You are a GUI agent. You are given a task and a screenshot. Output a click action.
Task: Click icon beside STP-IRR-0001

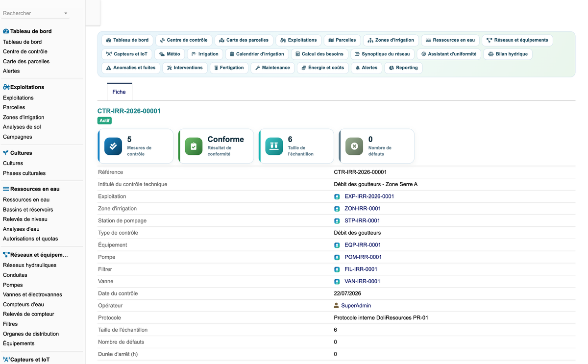tap(337, 221)
